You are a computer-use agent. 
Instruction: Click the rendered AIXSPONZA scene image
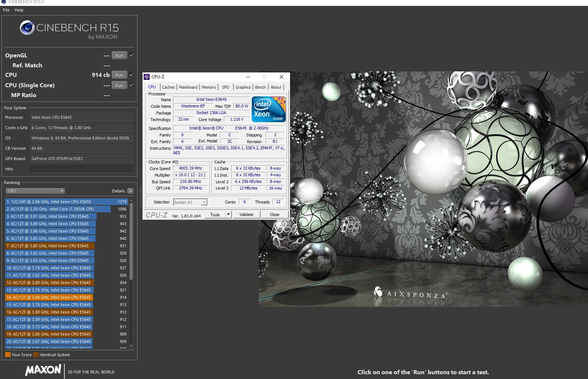tap(423, 189)
